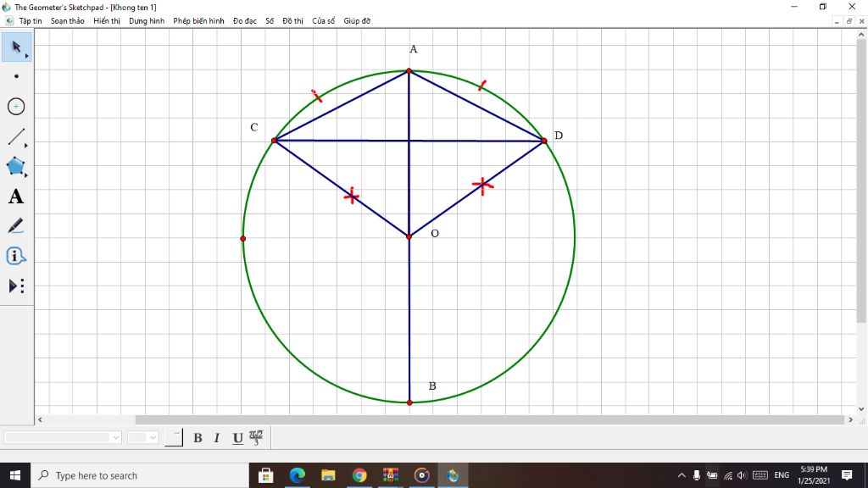Select the Marker pen tool

[x=16, y=225]
